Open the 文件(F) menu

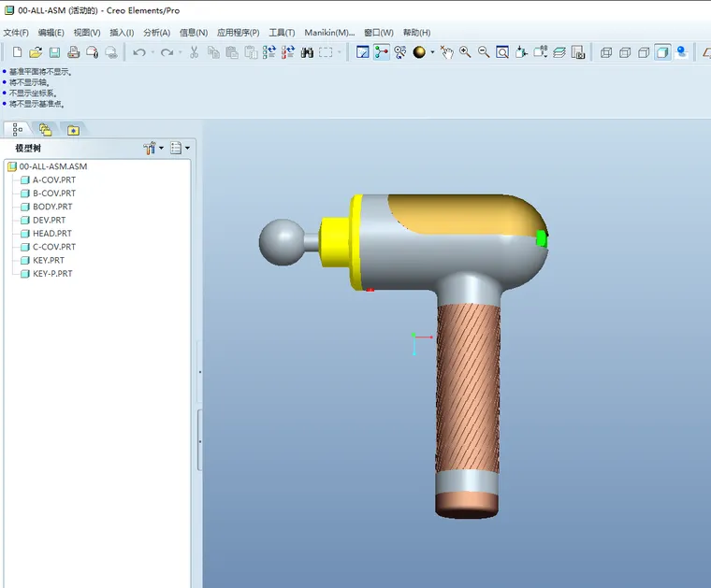coord(16,33)
